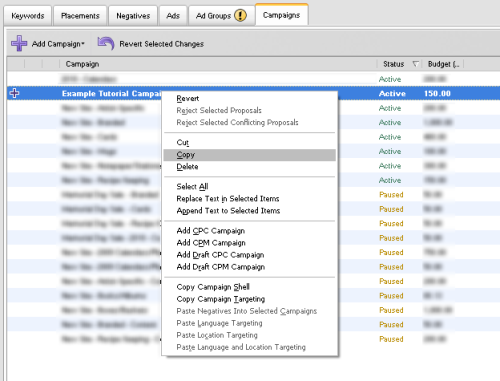Choose Select All in the context menu

click(250, 186)
